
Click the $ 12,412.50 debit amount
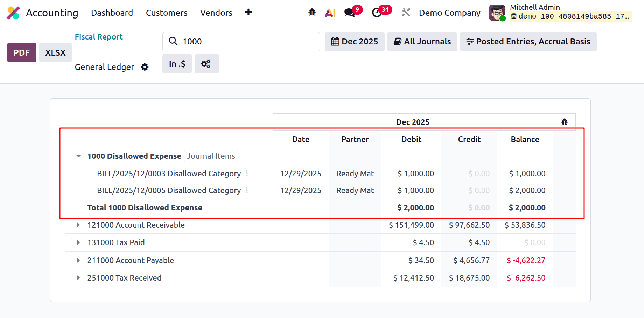(x=413, y=278)
